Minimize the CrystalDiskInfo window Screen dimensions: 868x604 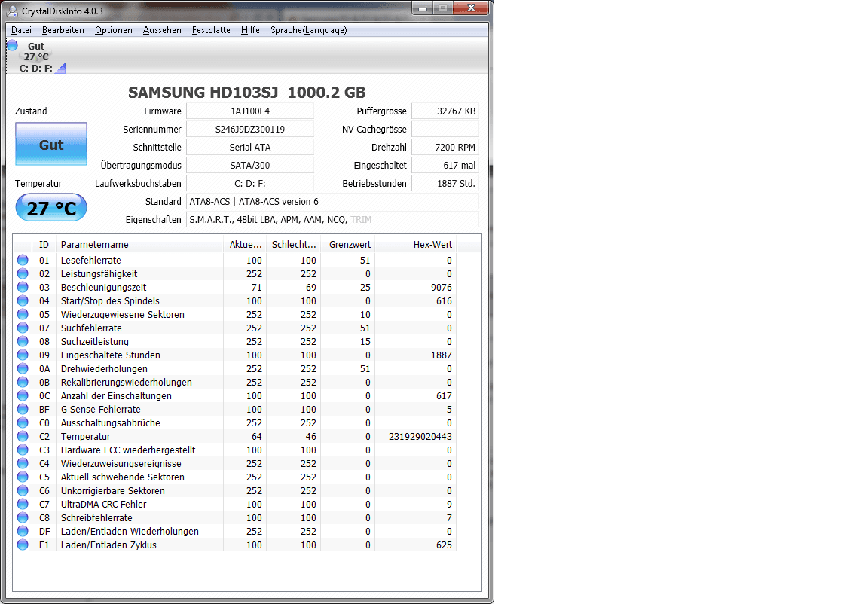click(423, 8)
